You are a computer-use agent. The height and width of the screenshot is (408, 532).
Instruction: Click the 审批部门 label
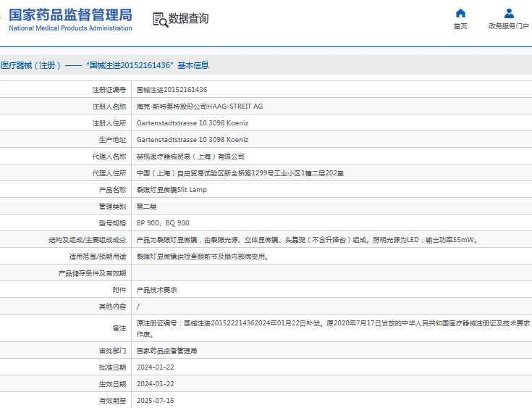[112, 351]
